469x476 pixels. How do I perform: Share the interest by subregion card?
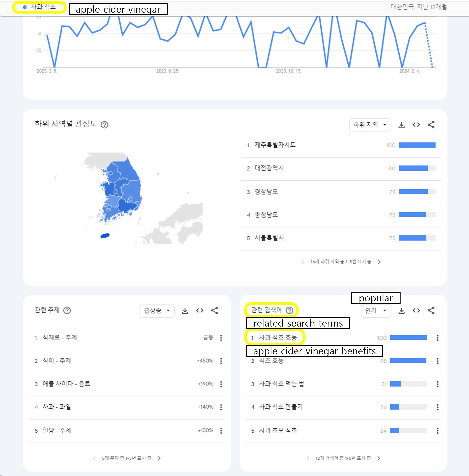click(431, 125)
